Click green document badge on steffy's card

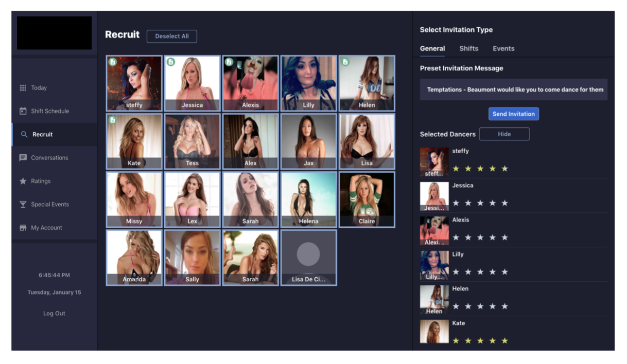(x=113, y=62)
